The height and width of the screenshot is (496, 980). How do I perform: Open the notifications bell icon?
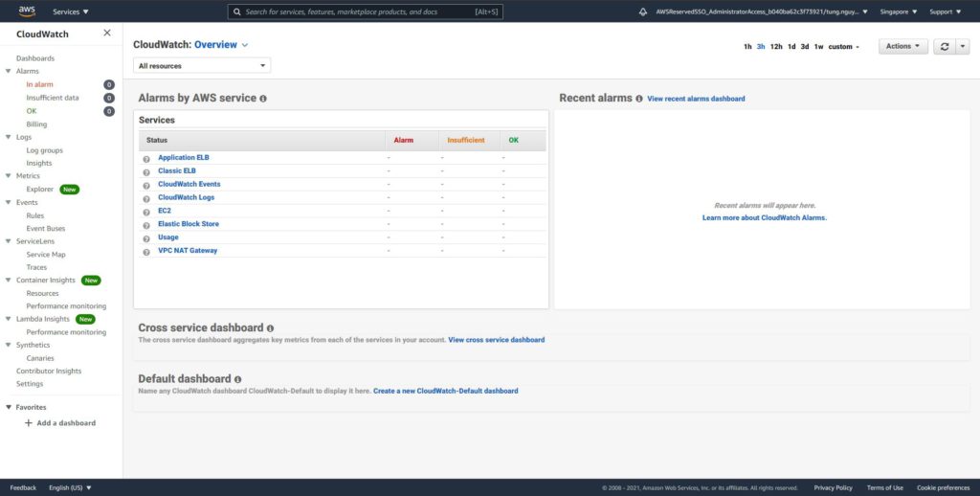(x=642, y=12)
